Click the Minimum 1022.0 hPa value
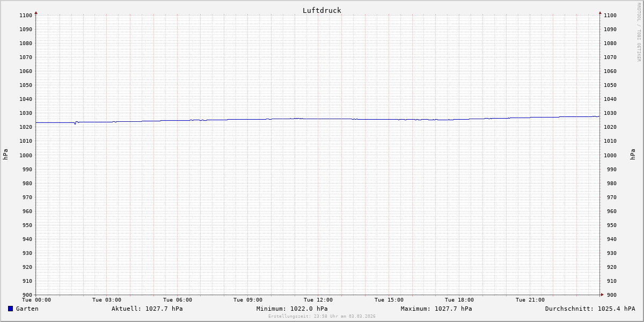 [x=292, y=309]
